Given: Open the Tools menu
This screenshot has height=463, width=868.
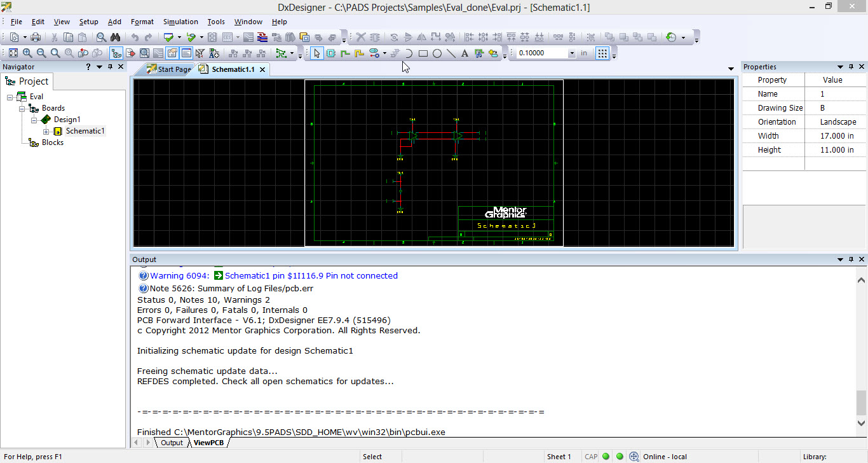Looking at the screenshot, I should (x=216, y=22).
